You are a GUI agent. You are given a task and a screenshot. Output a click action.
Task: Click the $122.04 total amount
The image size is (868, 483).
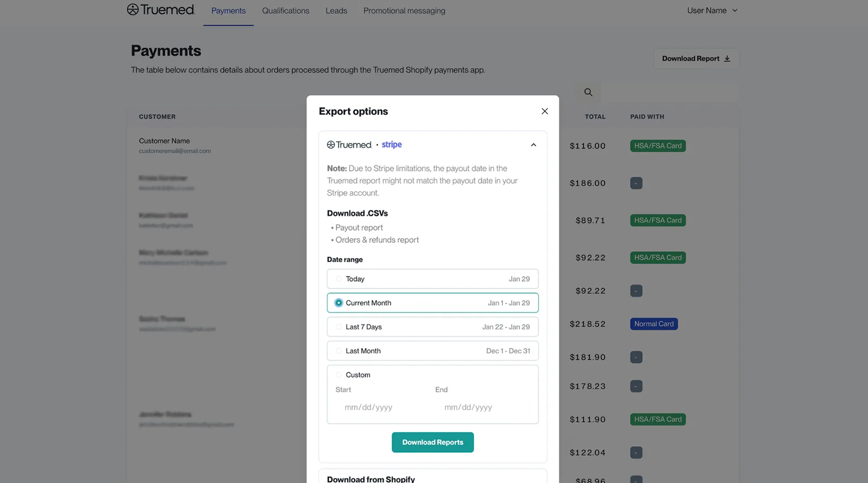(x=588, y=453)
